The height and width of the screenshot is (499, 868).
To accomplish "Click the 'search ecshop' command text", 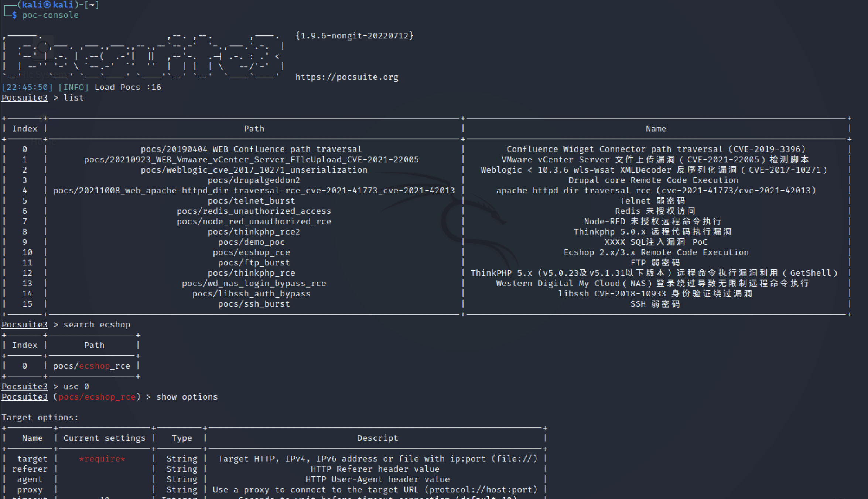I will [x=97, y=325].
